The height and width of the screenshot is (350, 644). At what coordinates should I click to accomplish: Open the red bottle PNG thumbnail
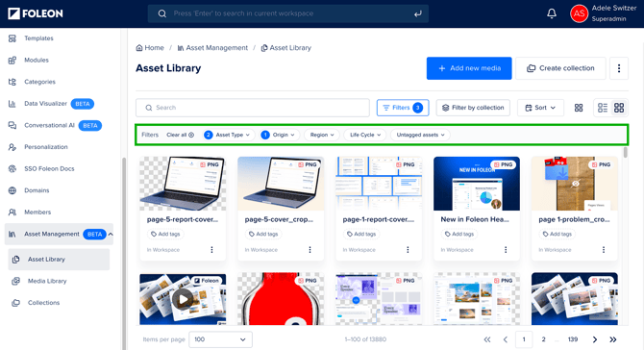[281, 299]
